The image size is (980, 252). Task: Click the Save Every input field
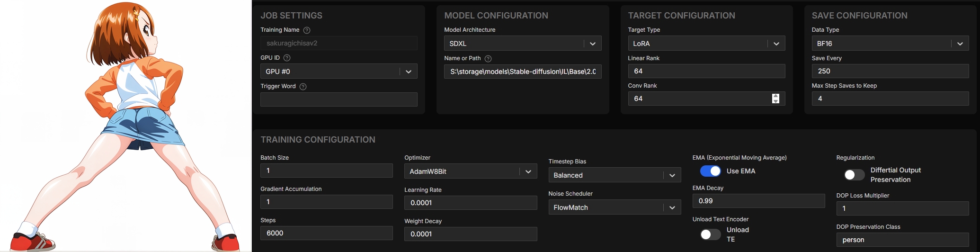[x=890, y=71]
